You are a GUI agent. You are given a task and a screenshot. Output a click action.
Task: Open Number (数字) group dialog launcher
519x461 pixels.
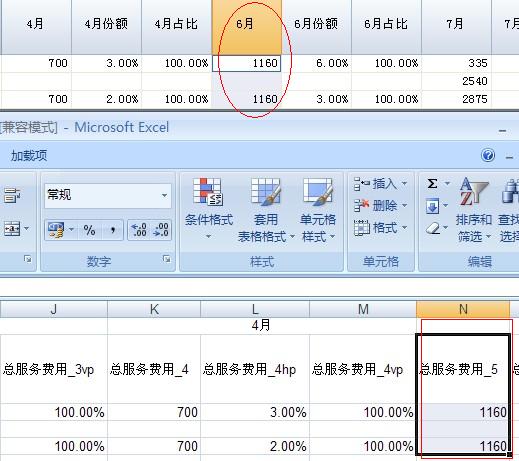click(x=167, y=259)
